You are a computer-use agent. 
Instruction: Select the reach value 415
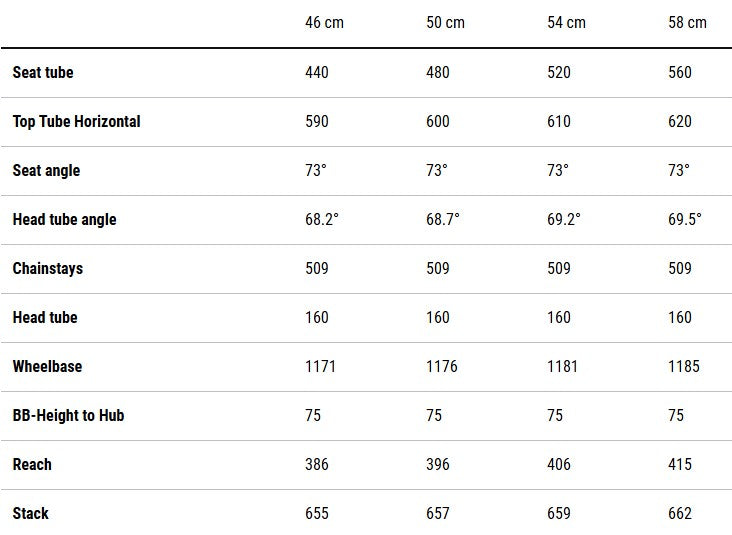tap(680, 464)
